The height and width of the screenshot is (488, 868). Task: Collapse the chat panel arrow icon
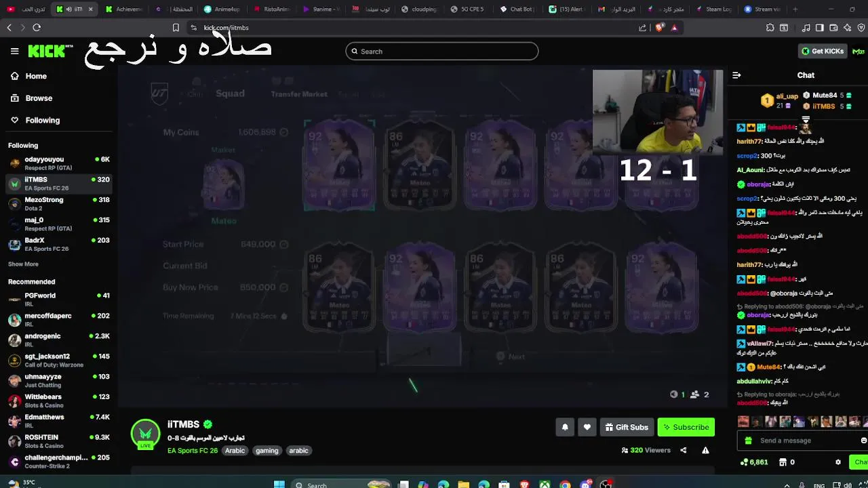point(736,75)
